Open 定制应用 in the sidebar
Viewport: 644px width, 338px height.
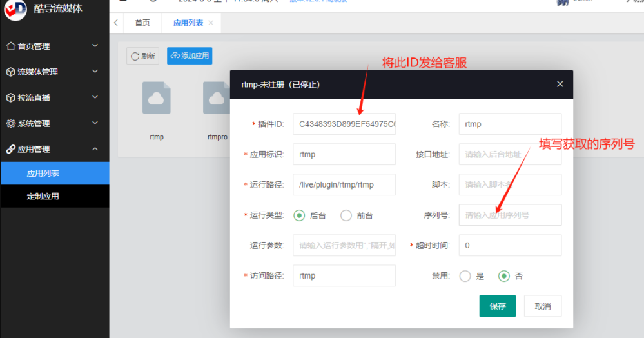tap(43, 196)
